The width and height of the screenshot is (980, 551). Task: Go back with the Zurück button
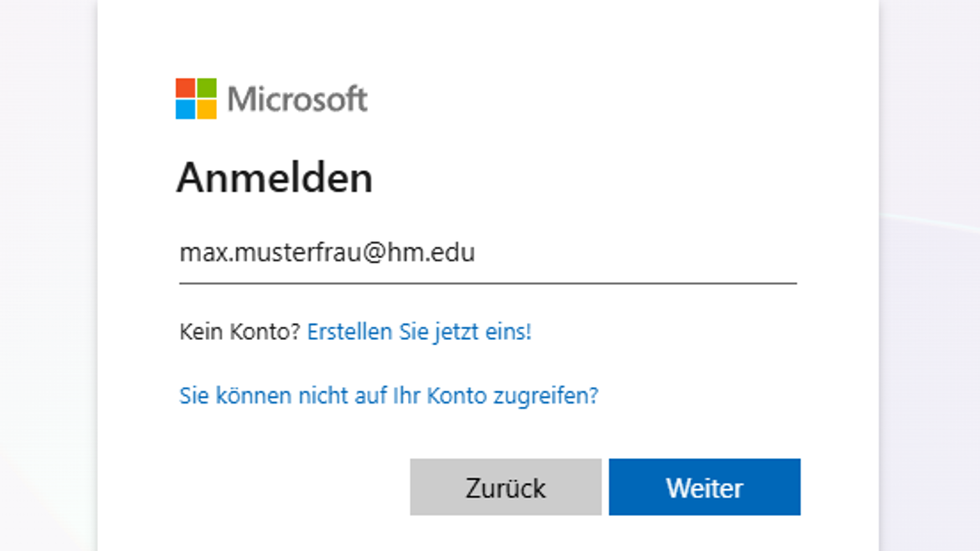506,487
